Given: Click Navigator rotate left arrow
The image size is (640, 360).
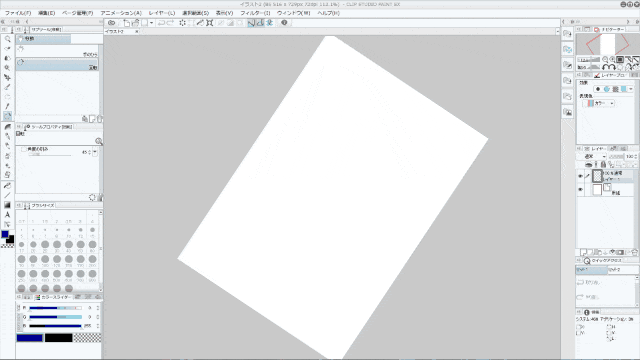Looking at the screenshot, I should coord(605,67).
